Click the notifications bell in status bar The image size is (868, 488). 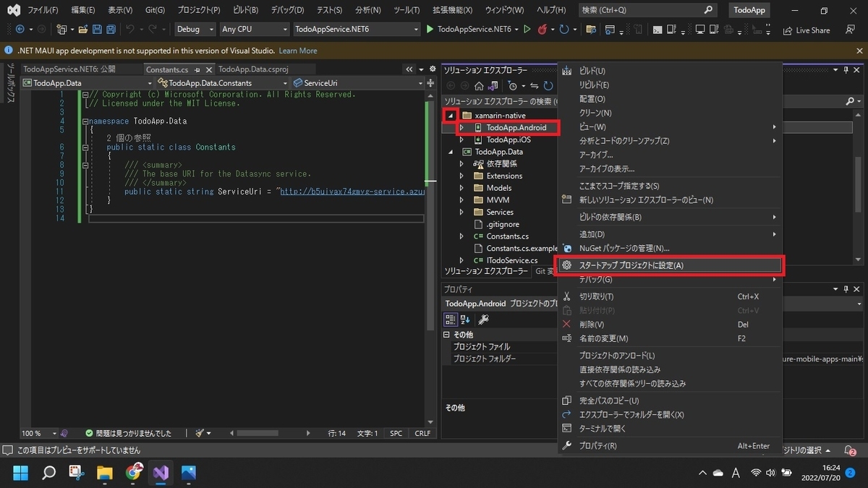tap(851, 450)
